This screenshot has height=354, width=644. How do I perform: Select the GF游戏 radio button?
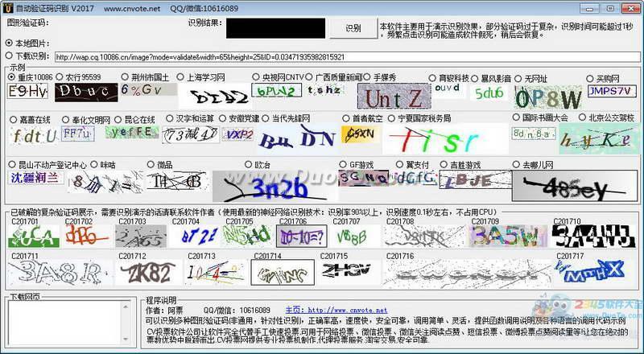tap(343, 165)
